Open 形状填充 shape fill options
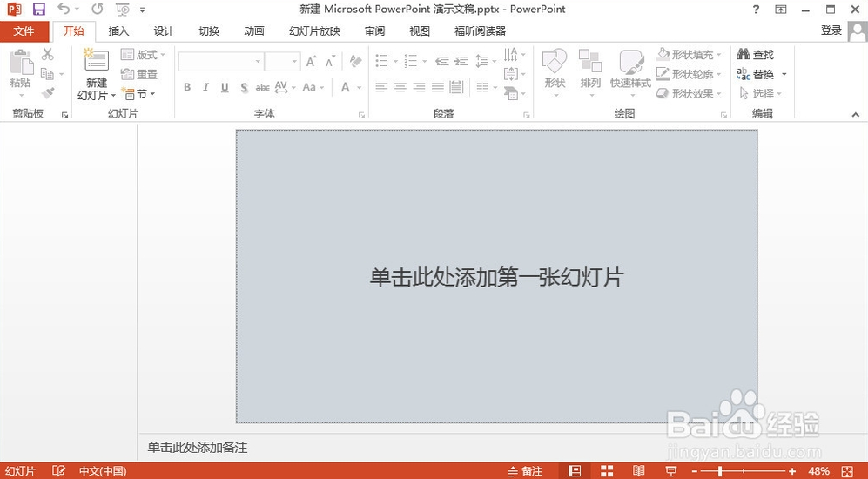 (x=690, y=54)
